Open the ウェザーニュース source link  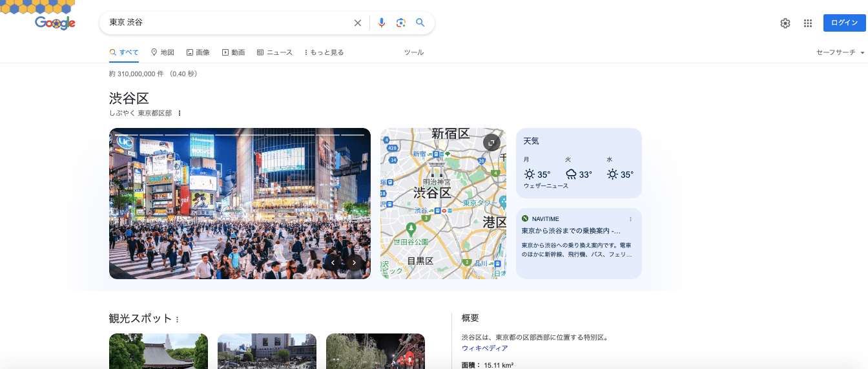point(546,186)
